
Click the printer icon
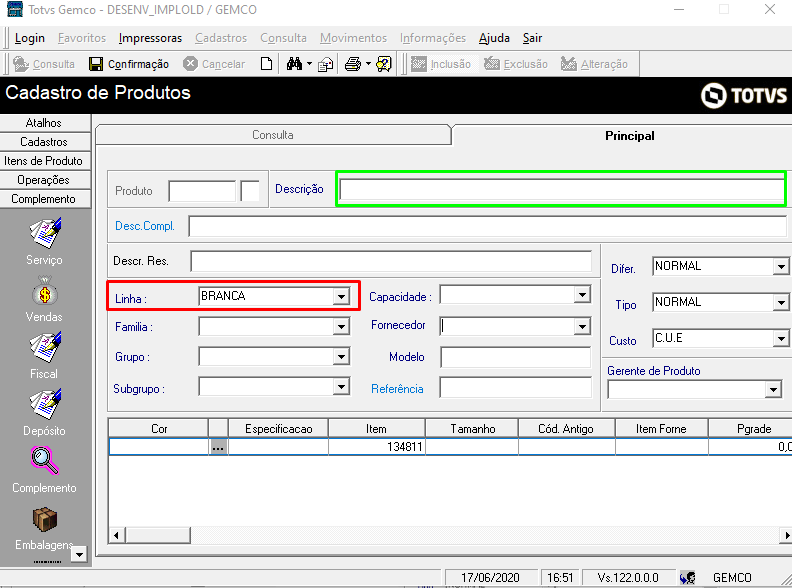click(353, 64)
